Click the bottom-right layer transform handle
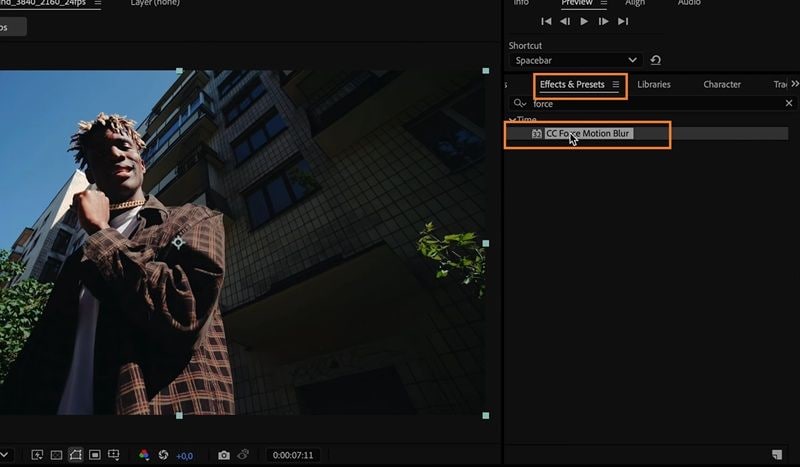Screen dimensions: 800x467 (x=486, y=415)
